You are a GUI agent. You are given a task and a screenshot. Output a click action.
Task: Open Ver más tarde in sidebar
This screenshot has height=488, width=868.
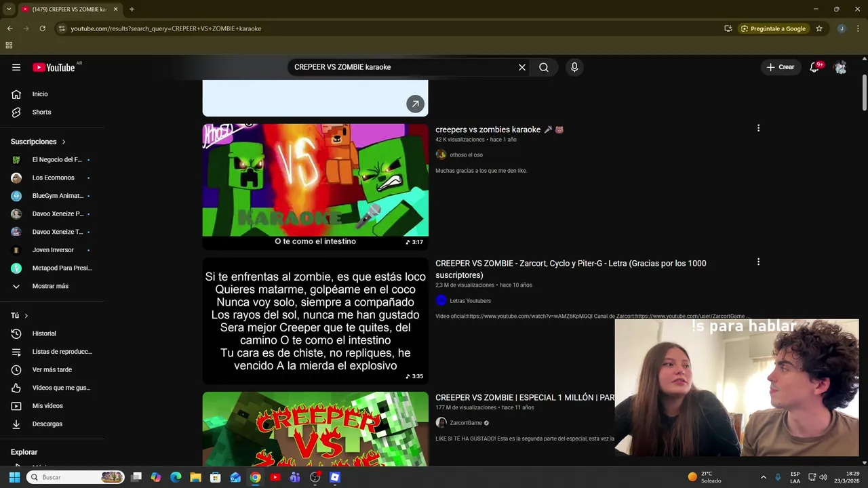click(52, 369)
